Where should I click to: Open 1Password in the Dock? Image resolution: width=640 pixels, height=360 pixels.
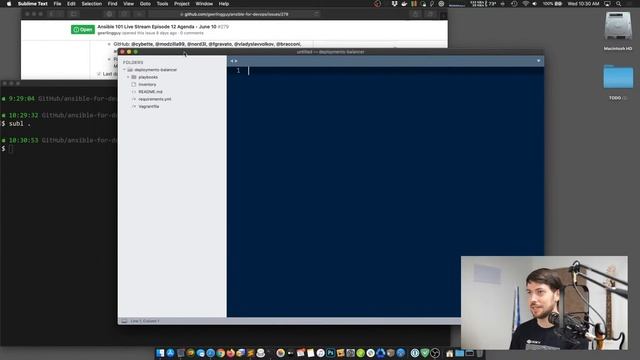415,353
